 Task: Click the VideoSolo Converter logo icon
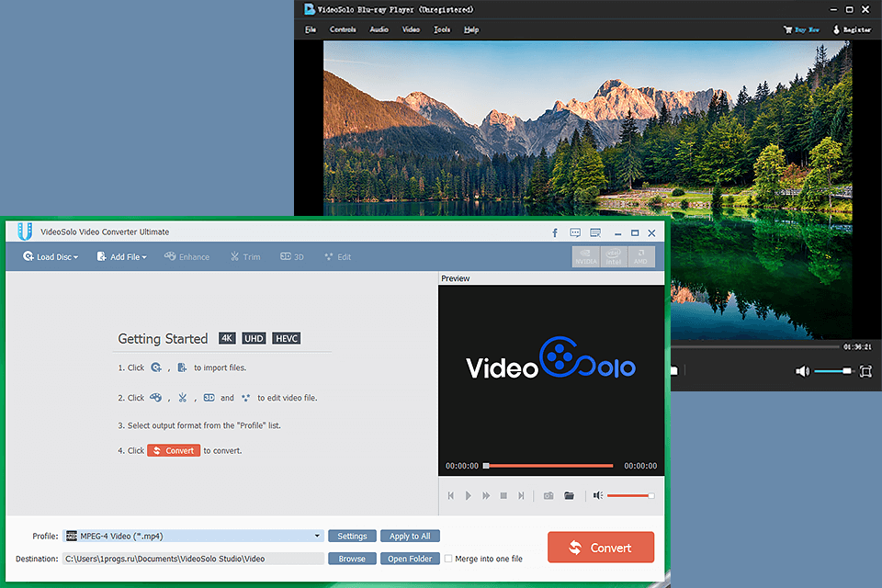coord(24,232)
